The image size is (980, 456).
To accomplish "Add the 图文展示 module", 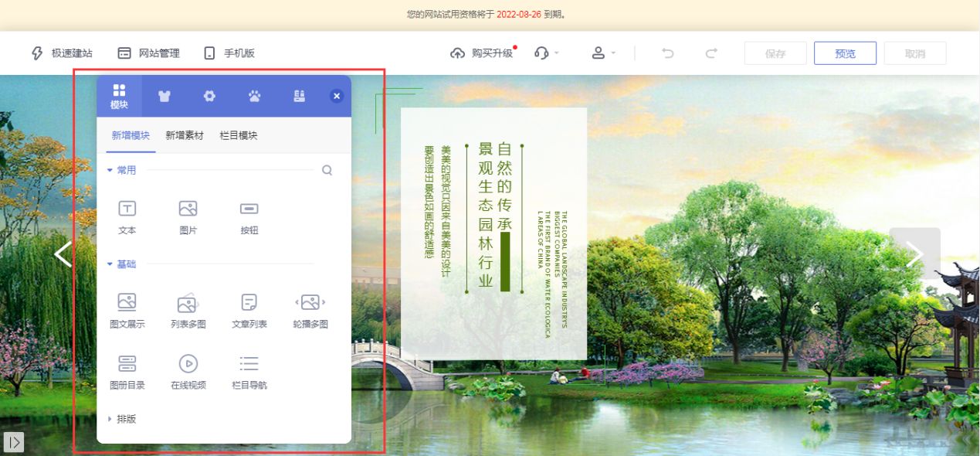I will [127, 311].
